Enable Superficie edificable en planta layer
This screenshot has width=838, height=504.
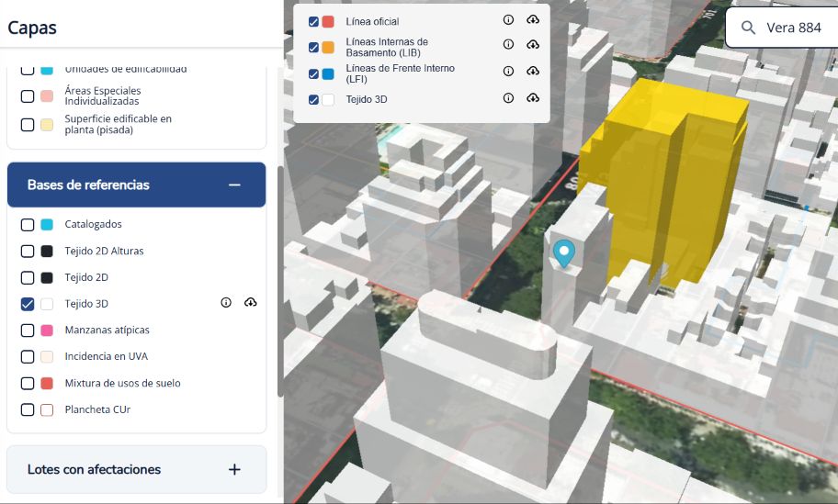28,125
